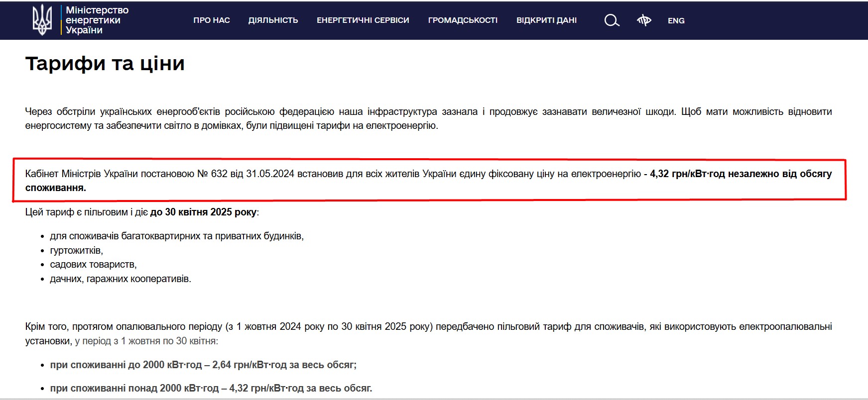Screen dimensions: 868x400
Task: Click the Тарифи та ціни heading
Action: (105, 64)
